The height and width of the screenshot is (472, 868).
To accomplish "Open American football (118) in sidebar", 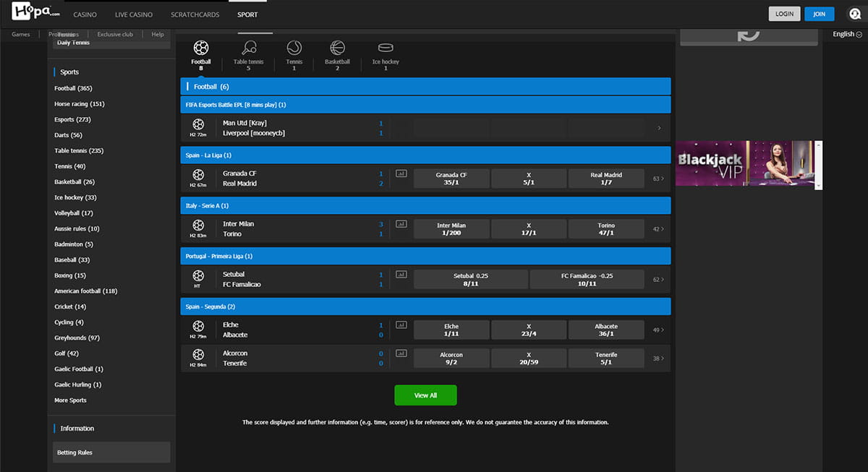I will (x=86, y=291).
